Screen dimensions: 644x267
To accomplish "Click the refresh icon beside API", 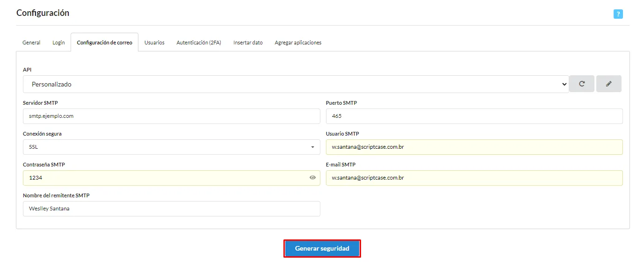I will (582, 84).
